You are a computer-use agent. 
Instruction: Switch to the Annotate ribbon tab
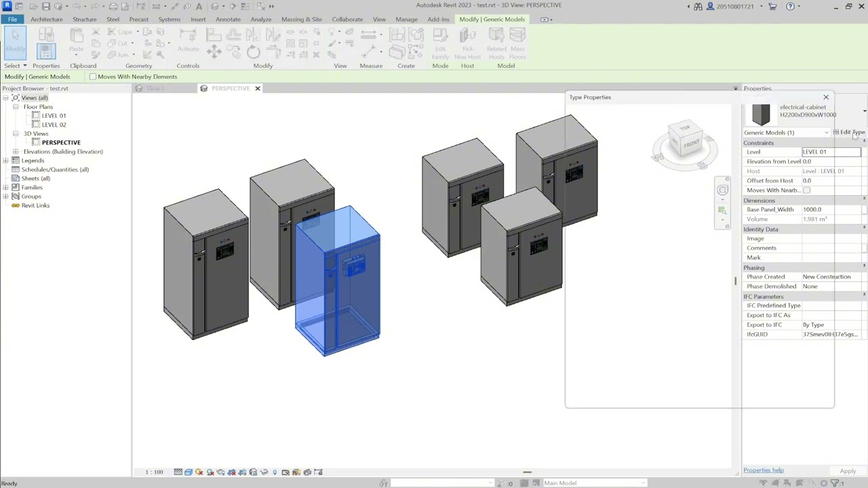coord(228,19)
